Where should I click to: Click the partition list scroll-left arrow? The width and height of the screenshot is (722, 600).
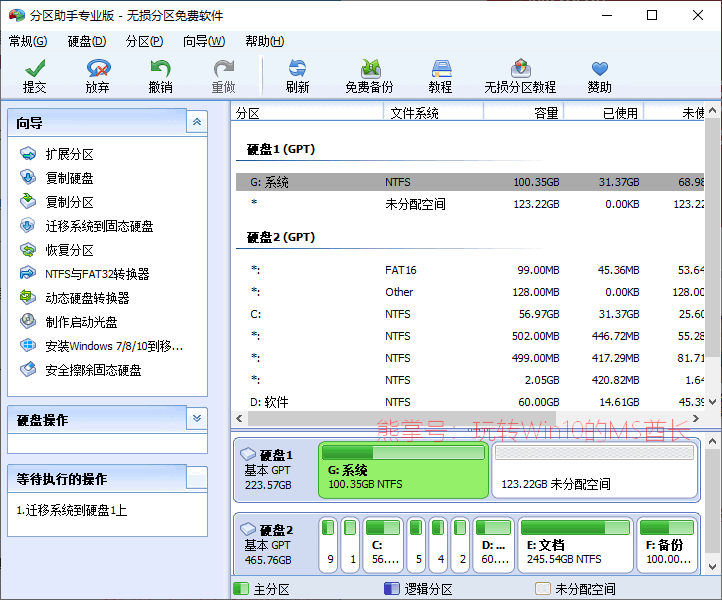pyautogui.click(x=239, y=419)
